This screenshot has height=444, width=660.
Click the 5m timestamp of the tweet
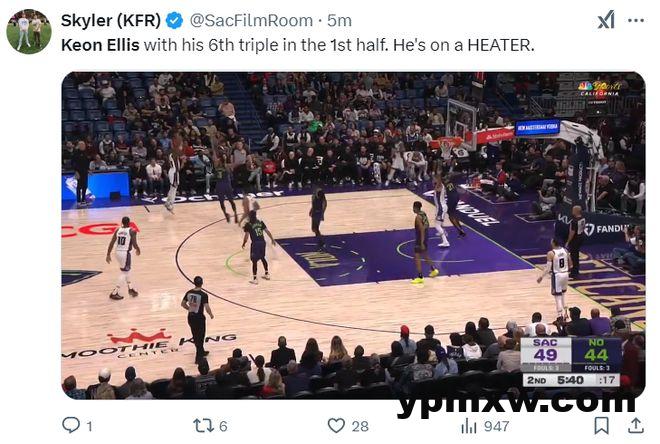(x=339, y=20)
